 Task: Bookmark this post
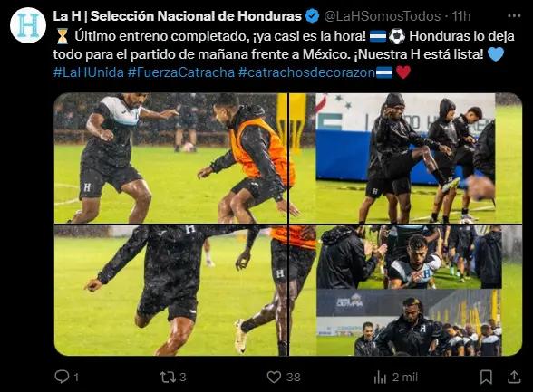486,377
